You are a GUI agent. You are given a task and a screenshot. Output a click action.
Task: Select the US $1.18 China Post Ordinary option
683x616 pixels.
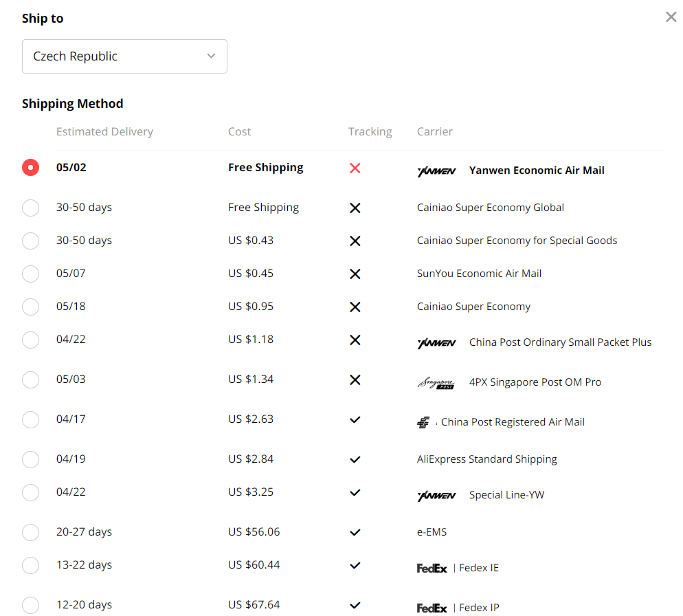pyautogui.click(x=30, y=340)
